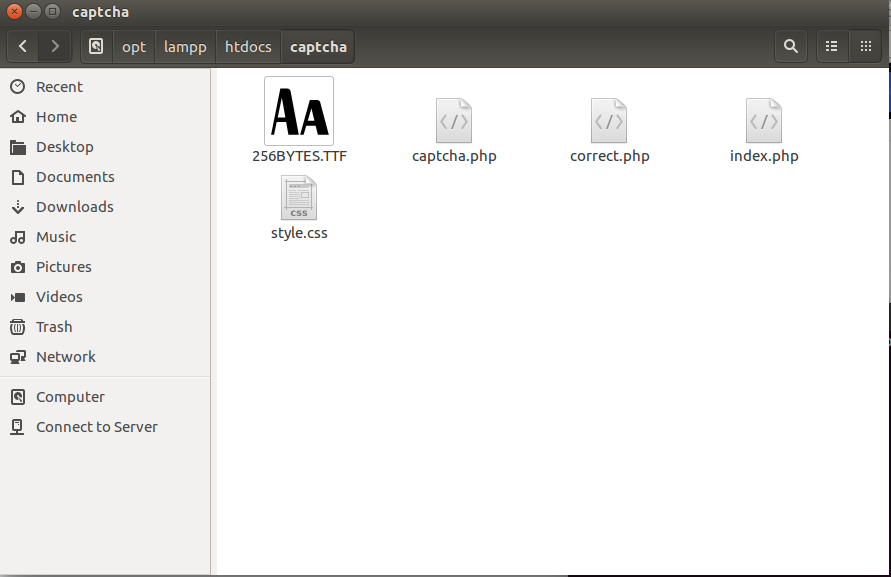Click the 256BYTES.TTF file name

[299, 156]
